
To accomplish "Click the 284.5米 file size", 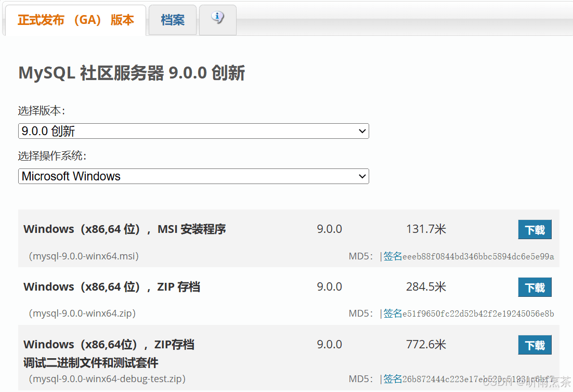I will [426, 287].
